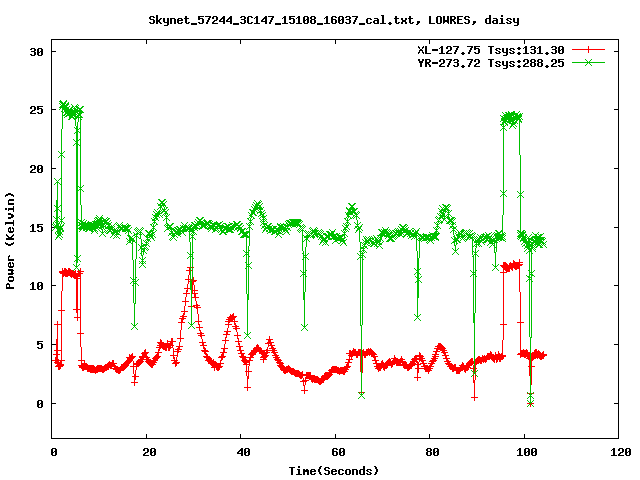Click y-axis tick label 25
This screenshot has width=640, height=480.
click(x=36, y=110)
